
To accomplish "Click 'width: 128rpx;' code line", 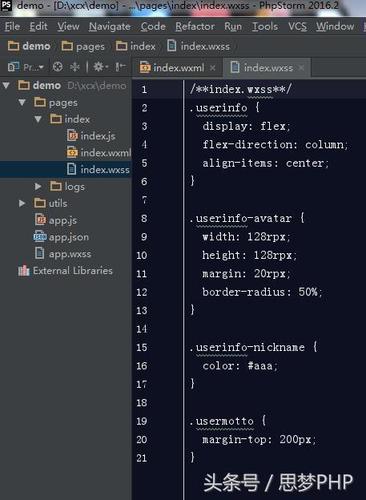I will [x=246, y=237].
